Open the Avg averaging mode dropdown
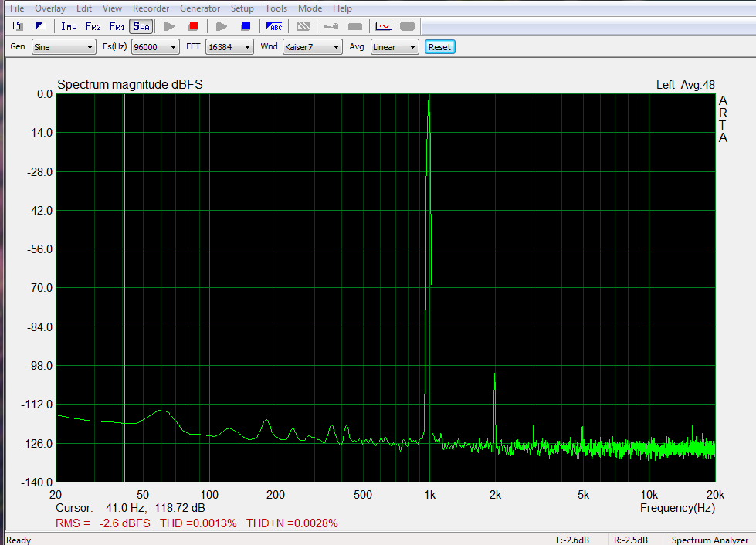The image size is (756, 545). click(x=395, y=47)
